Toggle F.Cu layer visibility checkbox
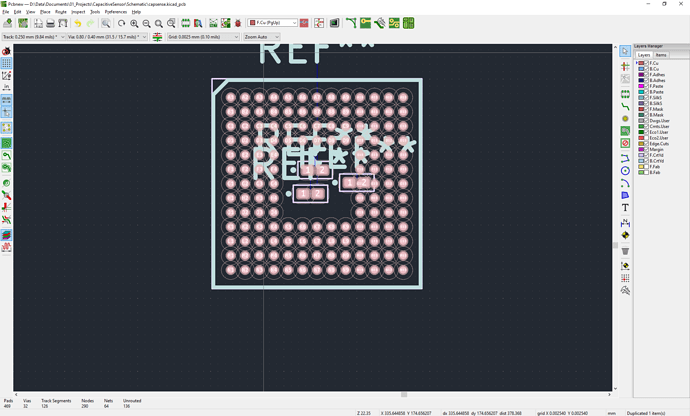Image resolution: width=690 pixels, height=416 pixels. 646,63
